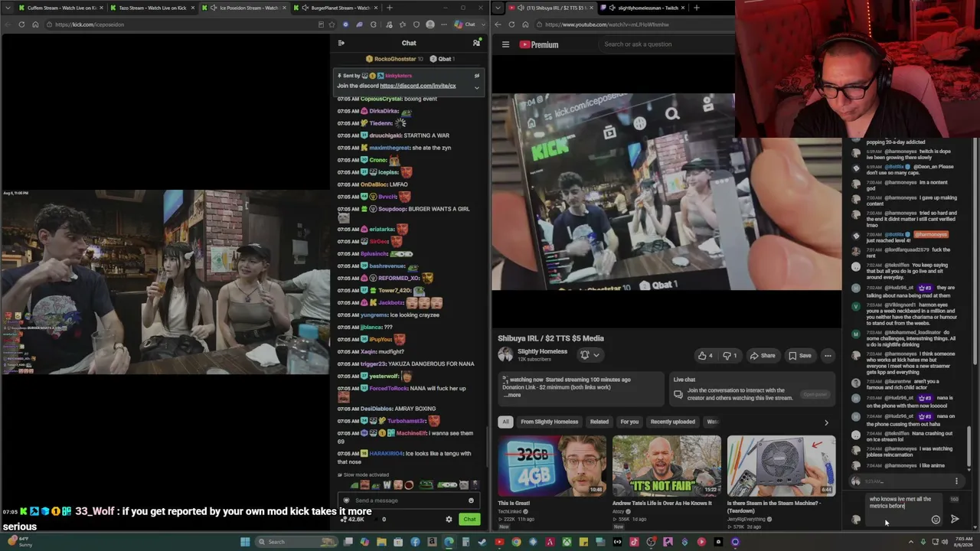Open YouTube hamburger guide menu
The height and width of the screenshot is (551, 980).
click(x=505, y=44)
